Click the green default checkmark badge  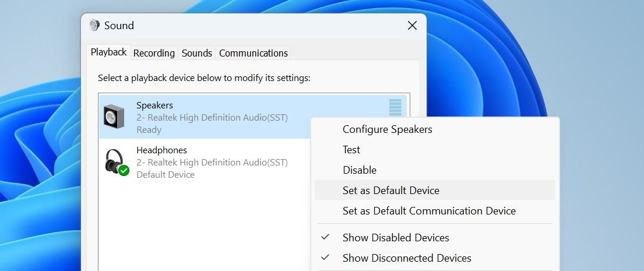click(124, 170)
